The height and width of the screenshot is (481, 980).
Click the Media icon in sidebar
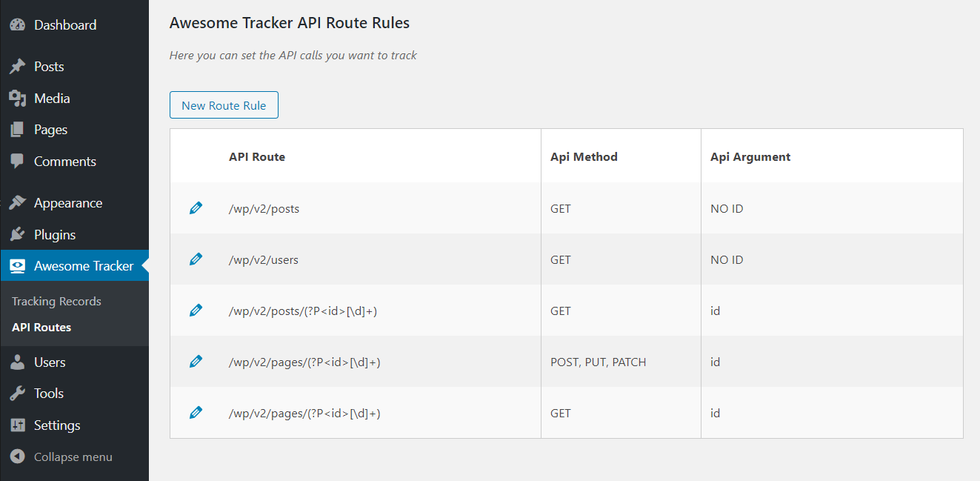[x=18, y=99]
